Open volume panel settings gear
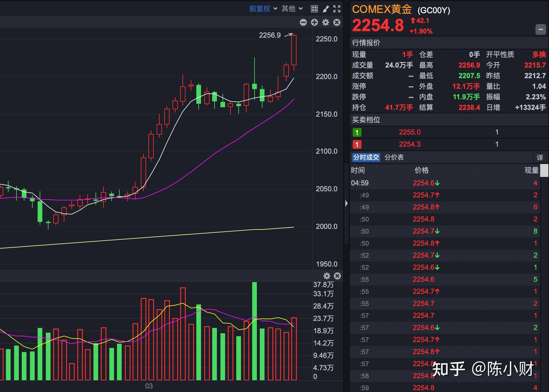 (327, 276)
